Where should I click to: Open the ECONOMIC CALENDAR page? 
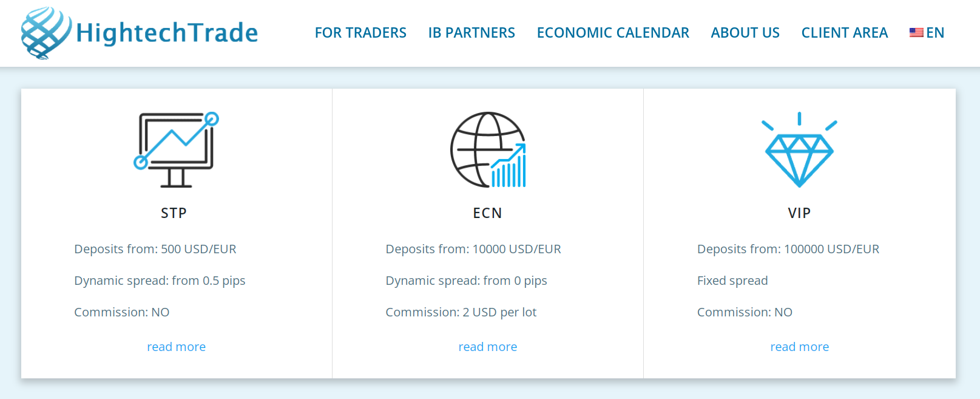tap(613, 33)
